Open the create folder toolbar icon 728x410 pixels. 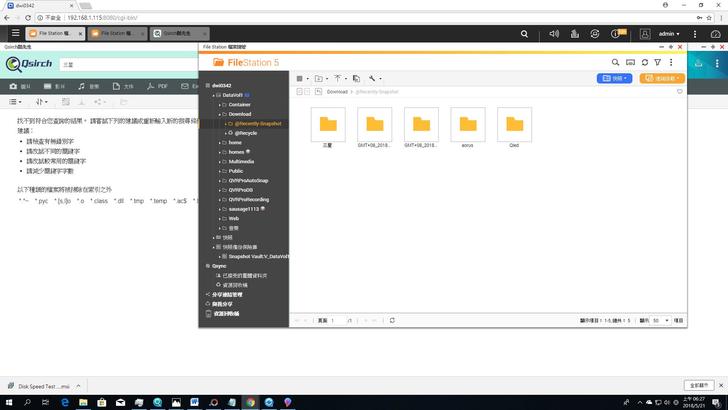(319, 78)
